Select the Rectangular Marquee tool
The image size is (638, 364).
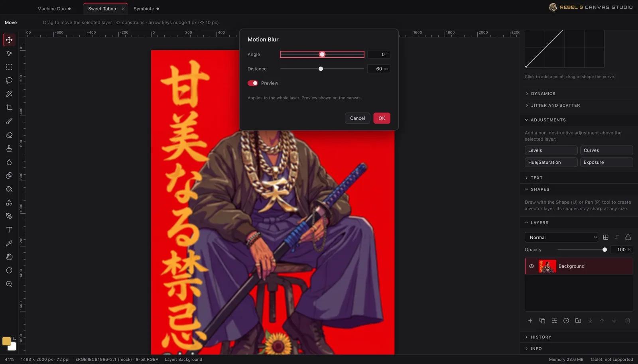(x=9, y=67)
